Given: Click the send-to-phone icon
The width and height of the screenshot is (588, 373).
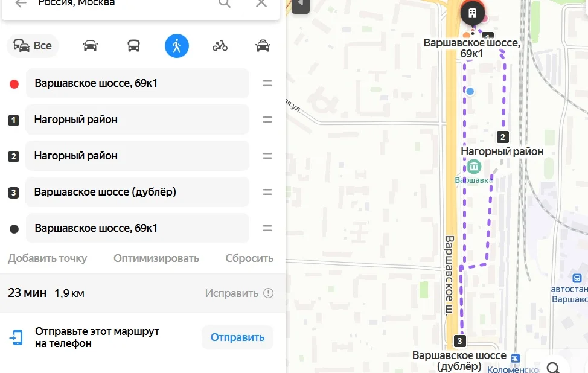Looking at the screenshot, I should pos(16,337).
